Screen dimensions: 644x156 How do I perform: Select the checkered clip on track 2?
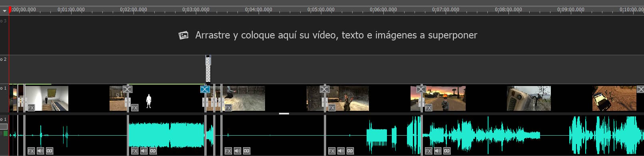(208, 69)
